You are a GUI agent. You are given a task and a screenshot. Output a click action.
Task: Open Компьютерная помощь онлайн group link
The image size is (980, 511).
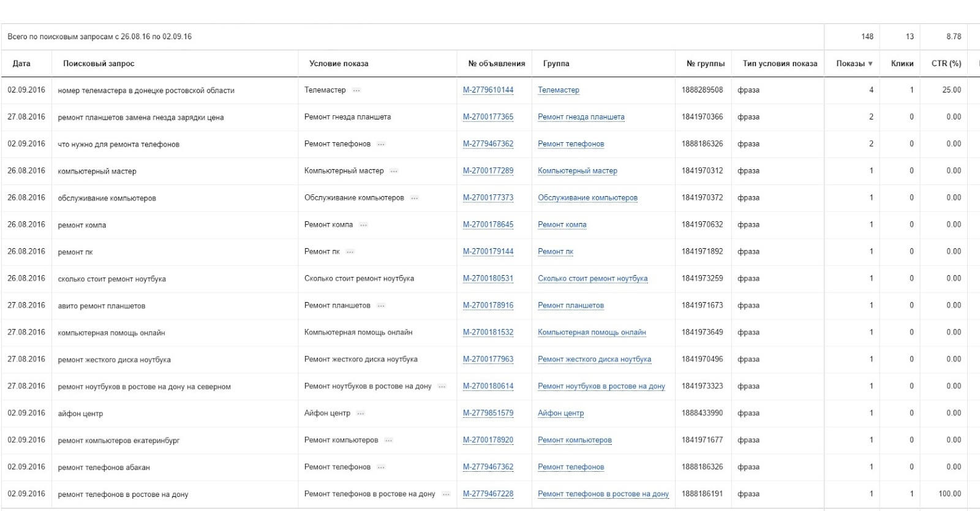592,333
